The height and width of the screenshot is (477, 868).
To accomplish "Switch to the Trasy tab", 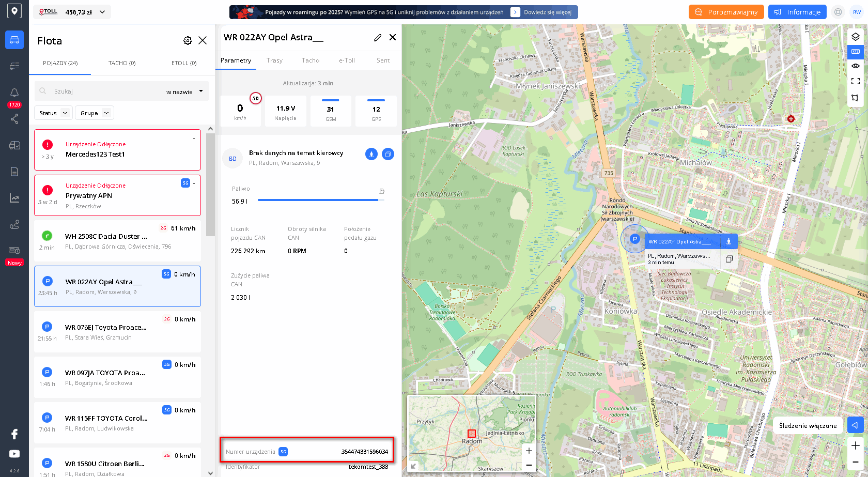I will 274,60.
